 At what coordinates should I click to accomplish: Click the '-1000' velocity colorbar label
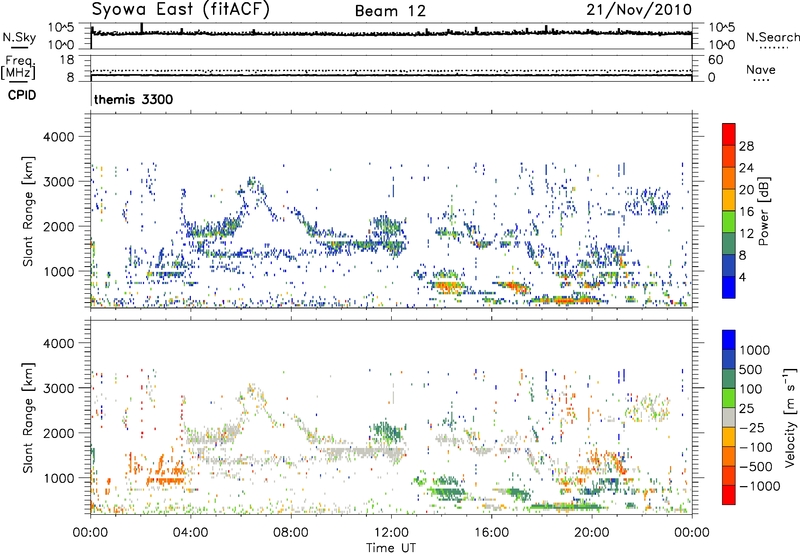[x=760, y=486]
